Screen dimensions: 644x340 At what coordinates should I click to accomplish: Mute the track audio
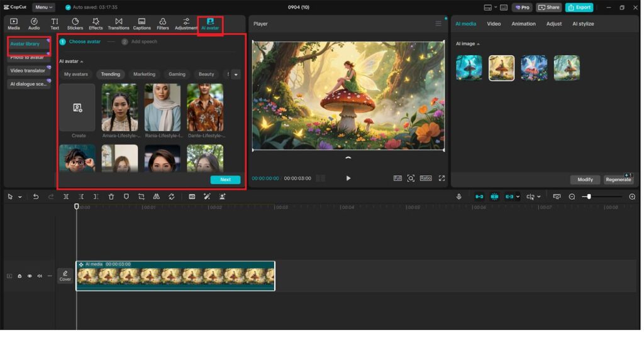pos(40,276)
